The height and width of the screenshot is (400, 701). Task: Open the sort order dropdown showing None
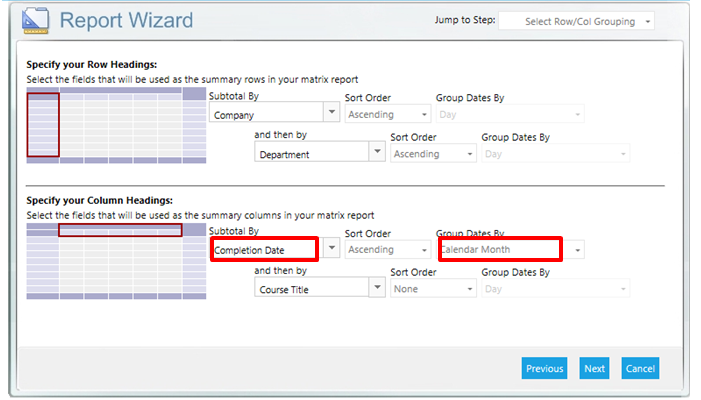point(432,289)
